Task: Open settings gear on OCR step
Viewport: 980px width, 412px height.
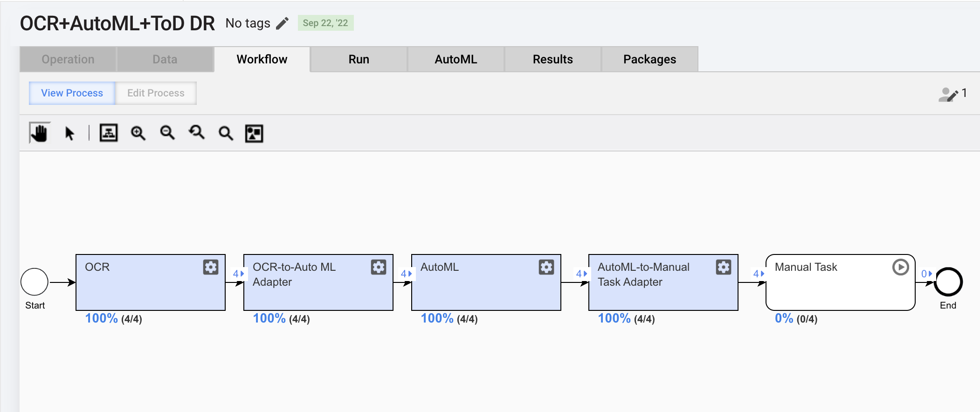Action: pyautogui.click(x=211, y=267)
